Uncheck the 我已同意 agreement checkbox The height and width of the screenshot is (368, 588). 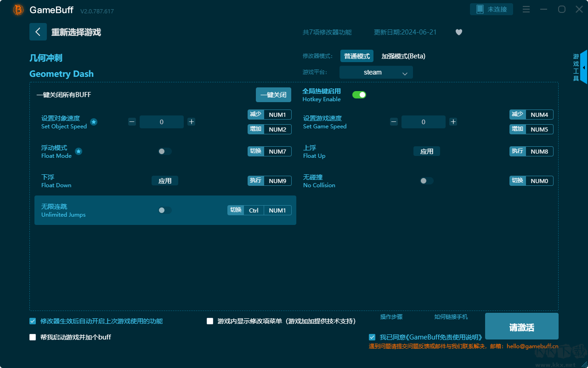(x=372, y=337)
